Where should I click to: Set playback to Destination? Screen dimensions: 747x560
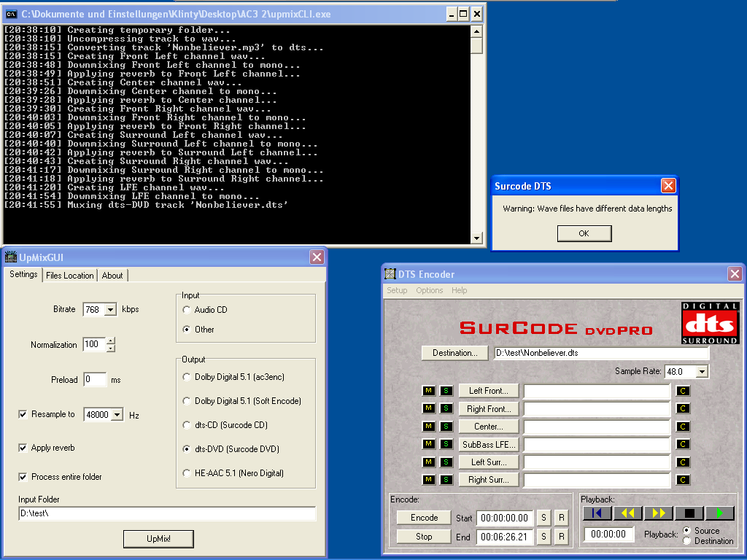pos(687,540)
